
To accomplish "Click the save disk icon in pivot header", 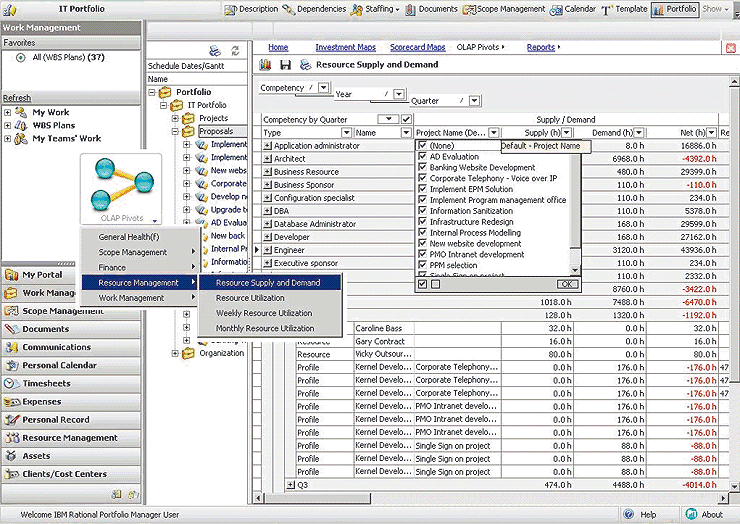I will pyautogui.click(x=286, y=65).
